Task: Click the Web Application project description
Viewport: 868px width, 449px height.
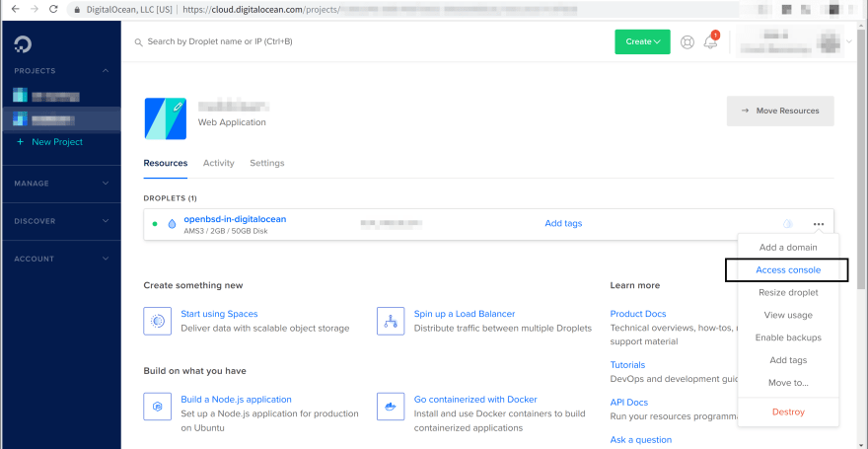Action: tap(232, 122)
